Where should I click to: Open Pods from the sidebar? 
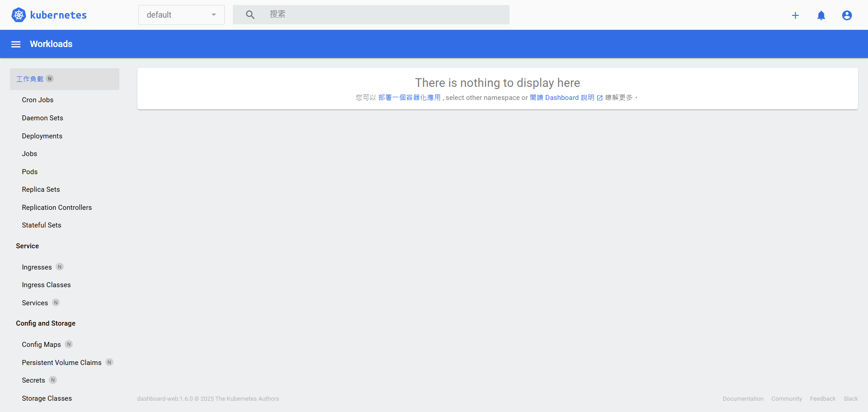30,172
